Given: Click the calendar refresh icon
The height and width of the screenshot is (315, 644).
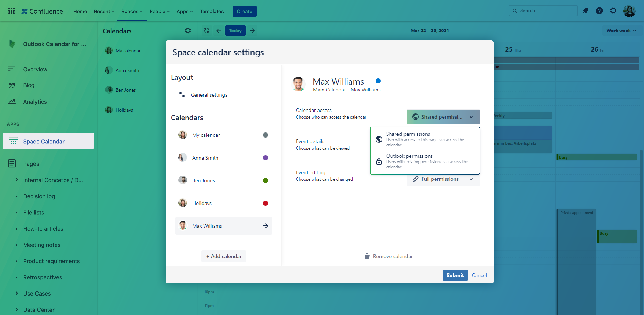Looking at the screenshot, I should [206, 30].
